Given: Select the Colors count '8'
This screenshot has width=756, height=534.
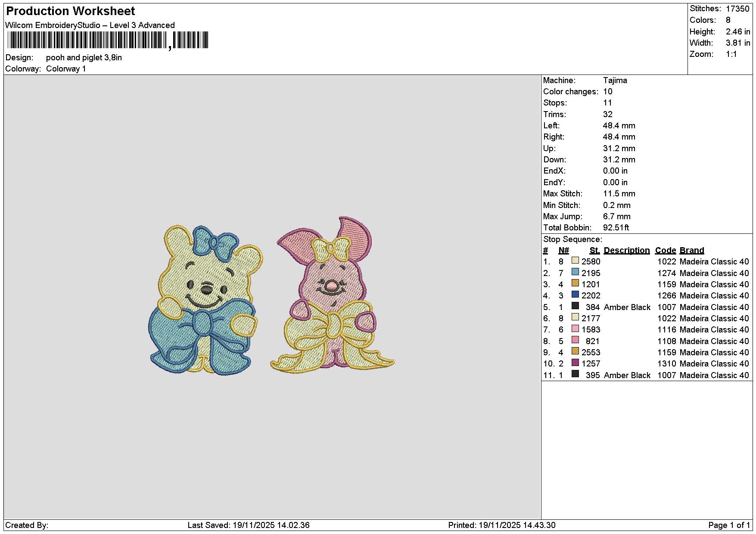Looking at the screenshot, I should pos(728,20).
